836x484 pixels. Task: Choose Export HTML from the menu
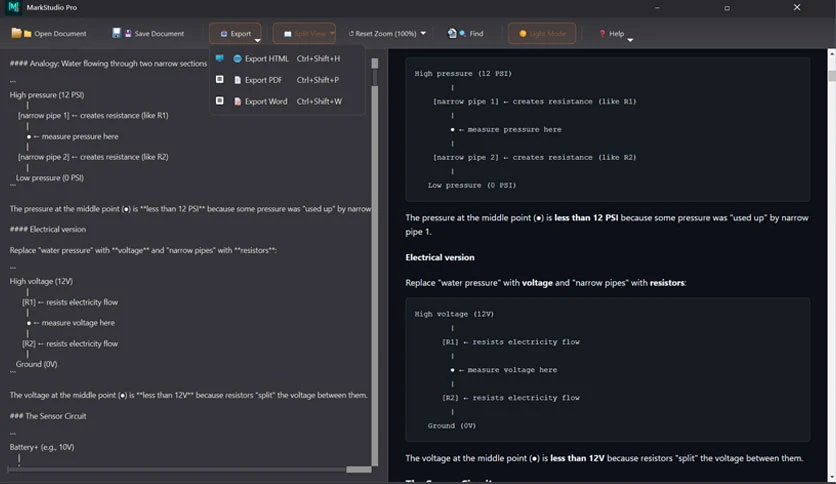[x=287, y=59]
